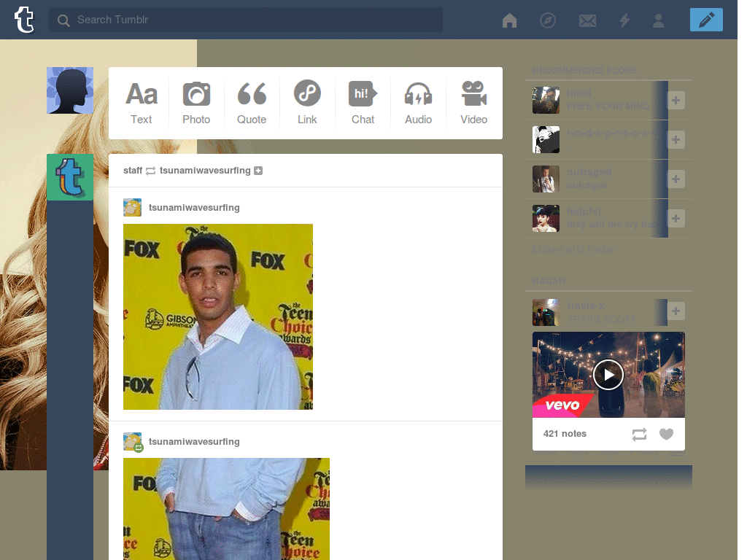
Task: Click the blue compose pencil button
Action: (706, 20)
